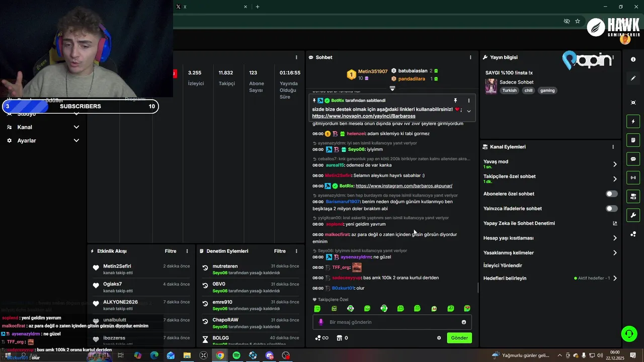
Task: Open Yapay Zeka ile Sohbet Denetimi external link
Action: pos(615,223)
